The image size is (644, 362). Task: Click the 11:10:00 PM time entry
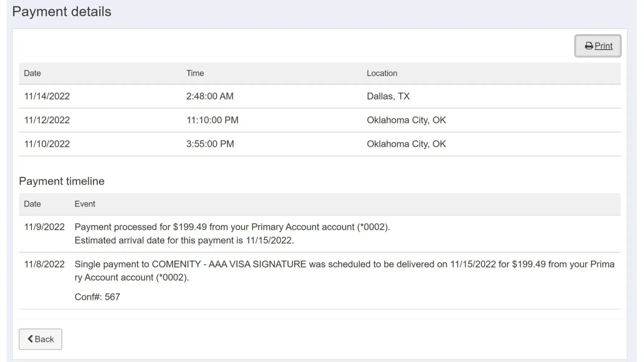click(x=212, y=120)
